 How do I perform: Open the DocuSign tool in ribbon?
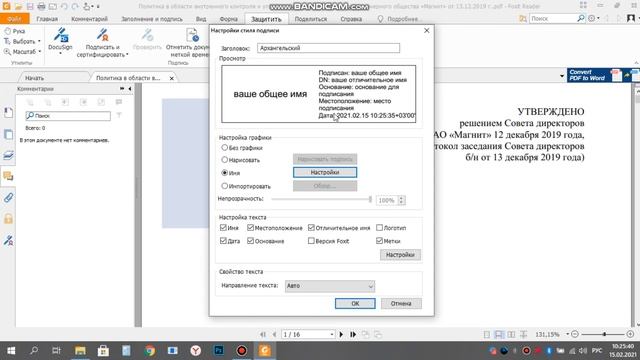pyautogui.click(x=60, y=41)
